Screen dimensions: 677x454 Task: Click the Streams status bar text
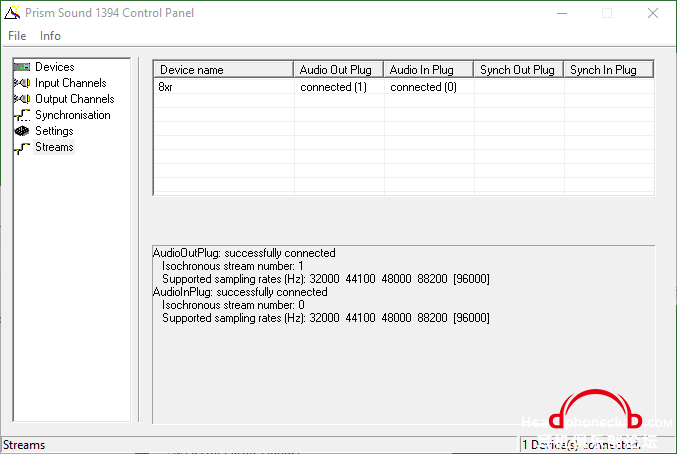pos(24,445)
